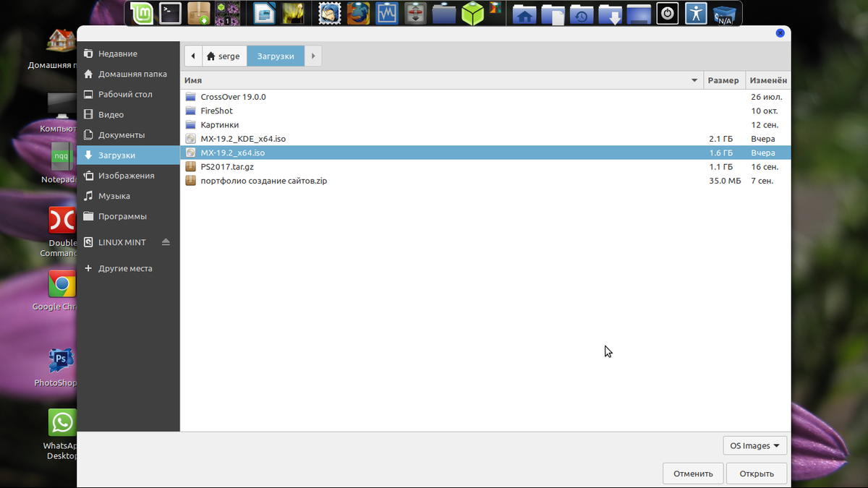Open the downloads folder dock icon

point(610,14)
